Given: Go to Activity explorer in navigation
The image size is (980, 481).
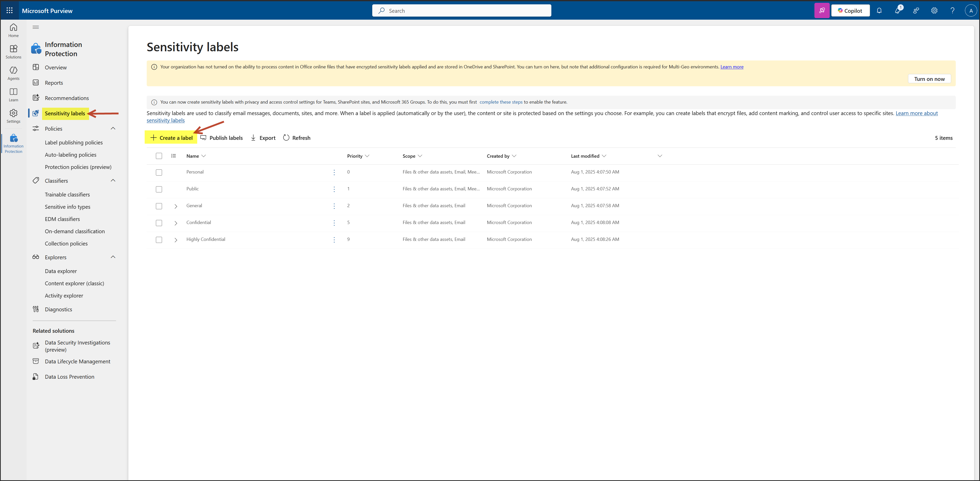Looking at the screenshot, I should [x=64, y=296].
